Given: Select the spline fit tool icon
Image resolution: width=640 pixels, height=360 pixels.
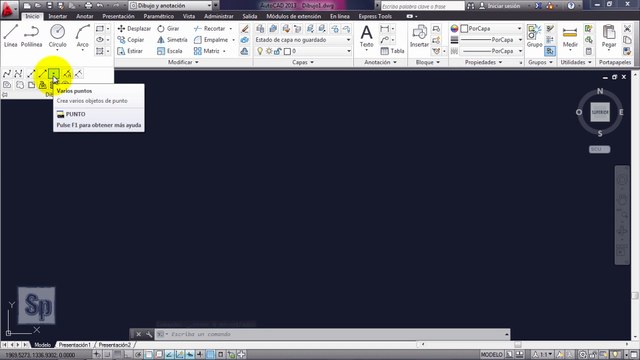Looking at the screenshot, I should click(x=7, y=74).
